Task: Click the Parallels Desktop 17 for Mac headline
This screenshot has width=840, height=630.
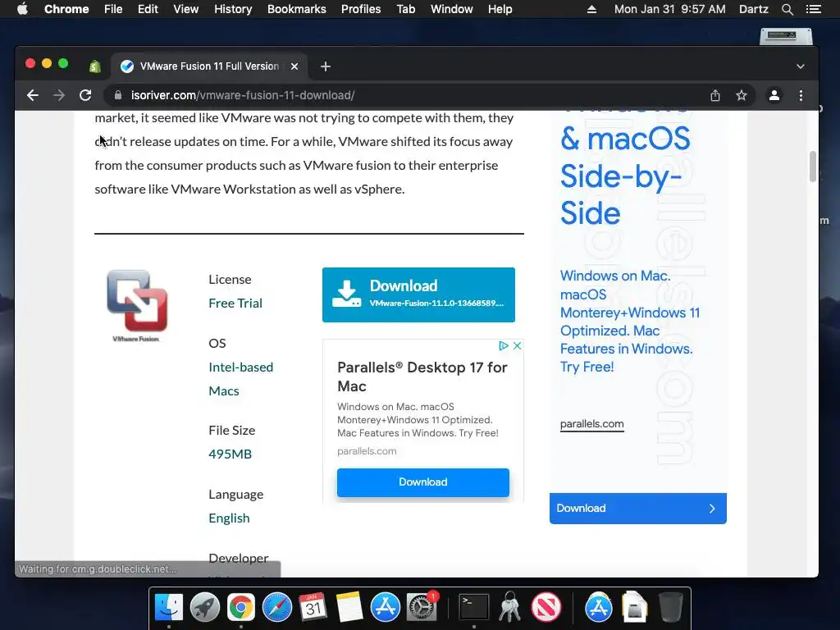Action: click(x=422, y=377)
